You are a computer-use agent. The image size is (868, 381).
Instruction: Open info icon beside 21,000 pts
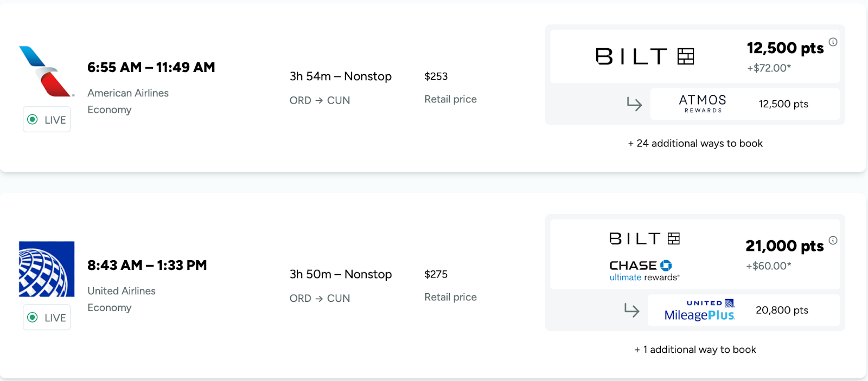coord(833,240)
